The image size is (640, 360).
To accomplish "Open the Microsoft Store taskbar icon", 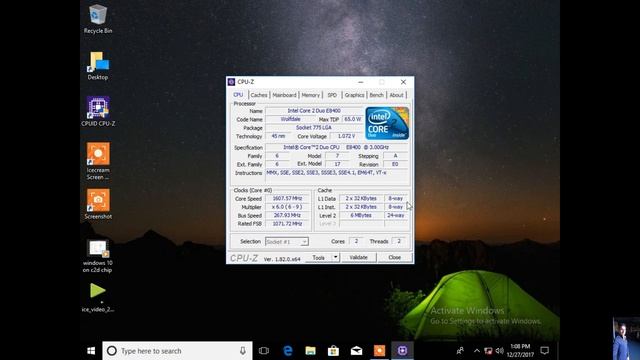I will click(333, 351).
